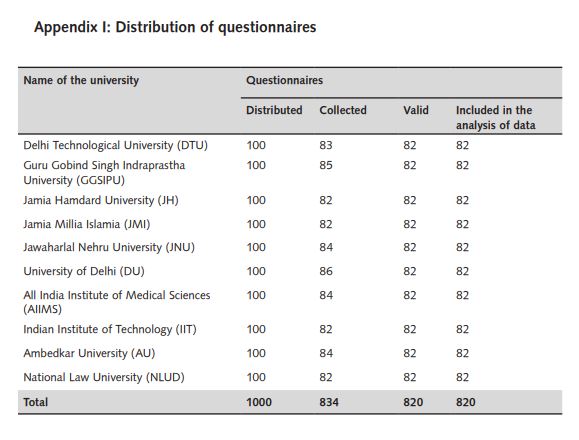Click the 'Collected' column header
This screenshot has width=579, height=440.
pyautogui.click(x=343, y=110)
